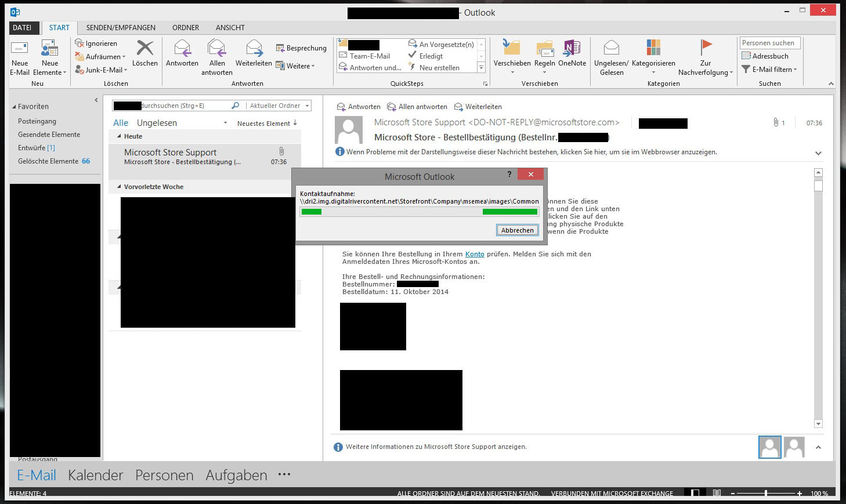The image size is (846, 504).
Task: Click the help question mark in dialog
Action: click(509, 174)
